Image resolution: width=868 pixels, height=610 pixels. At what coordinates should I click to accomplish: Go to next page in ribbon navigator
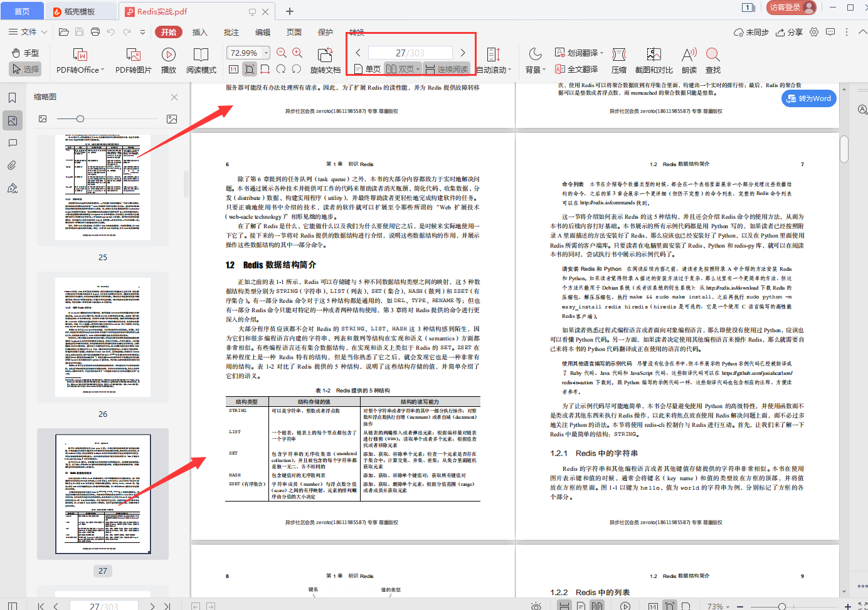463,53
